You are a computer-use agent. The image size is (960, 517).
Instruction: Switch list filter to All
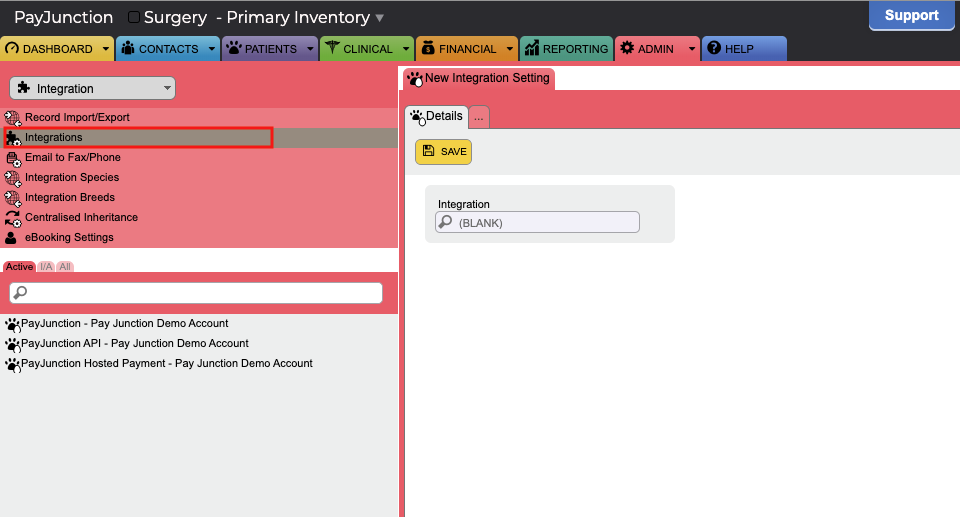[65, 266]
